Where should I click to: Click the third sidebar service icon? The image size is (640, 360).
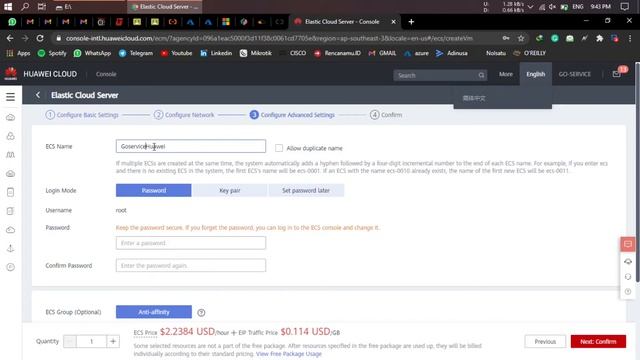pyautogui.click(x=11, y=155)
